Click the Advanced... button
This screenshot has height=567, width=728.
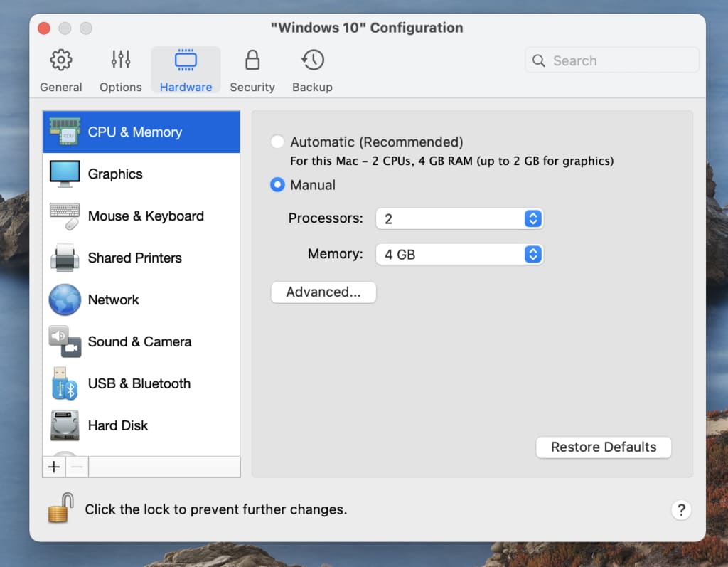pos(323,292)
